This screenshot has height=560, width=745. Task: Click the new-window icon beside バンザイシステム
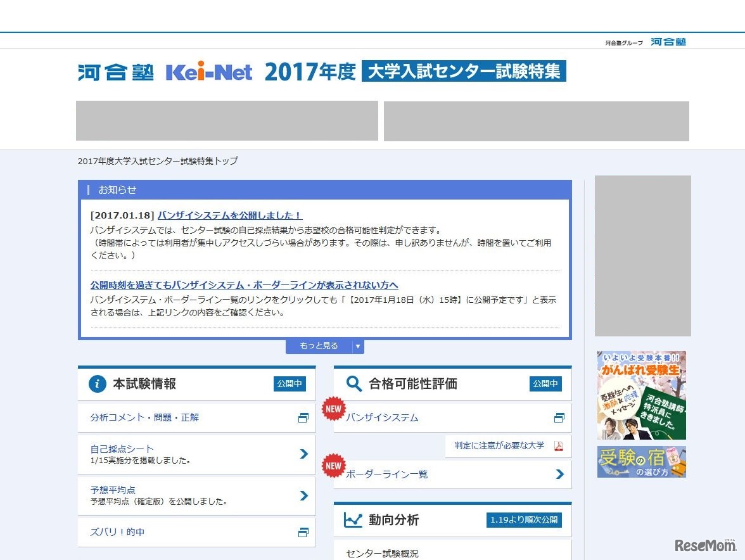559,417
